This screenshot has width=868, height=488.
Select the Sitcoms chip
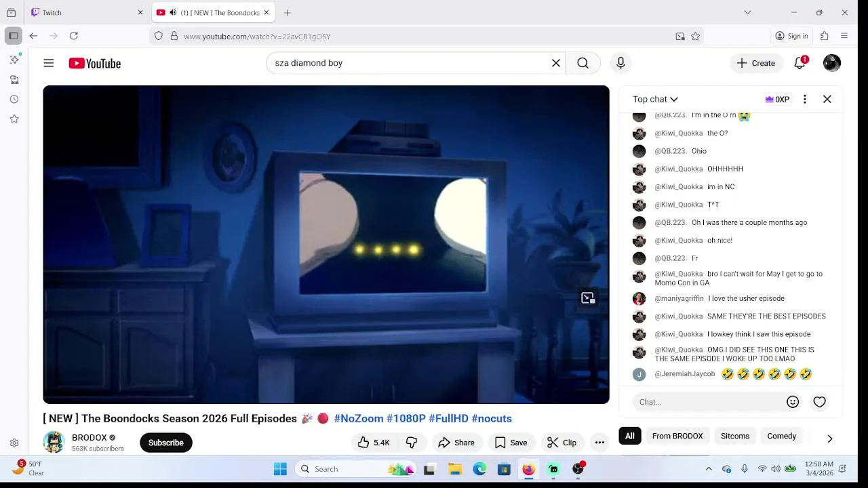pyautogui.click(x=735, y=436)
